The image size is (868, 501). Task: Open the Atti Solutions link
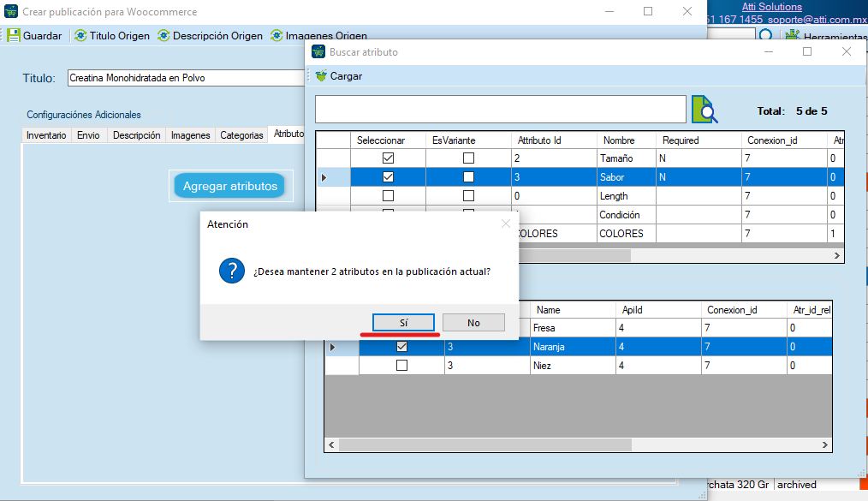[771, 7]
